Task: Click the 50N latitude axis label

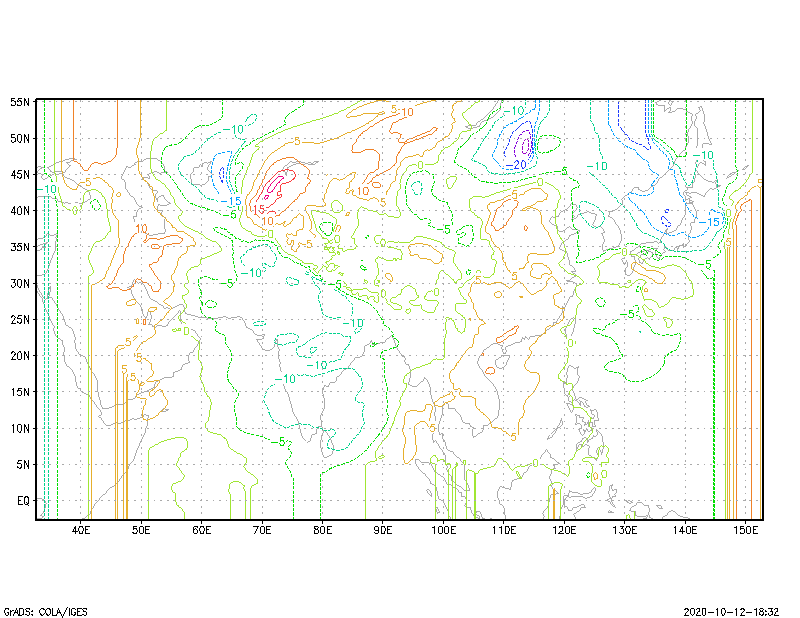Action: (20, 138)
